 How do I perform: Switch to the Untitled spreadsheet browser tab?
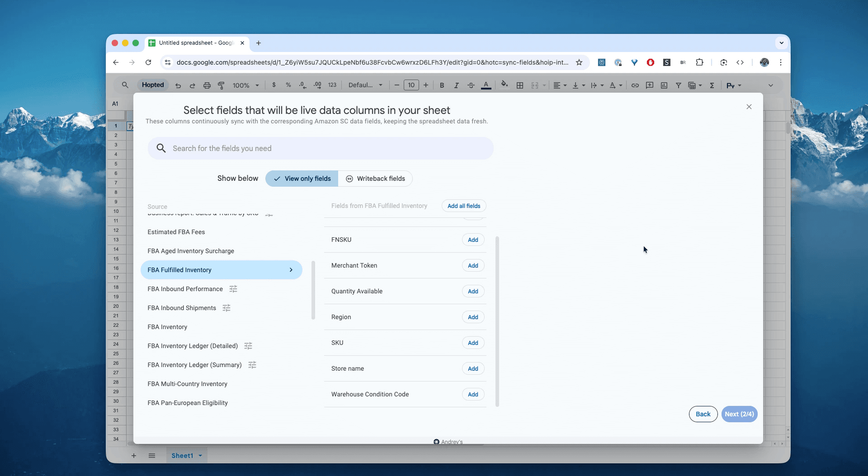click(x=196, y=43)
